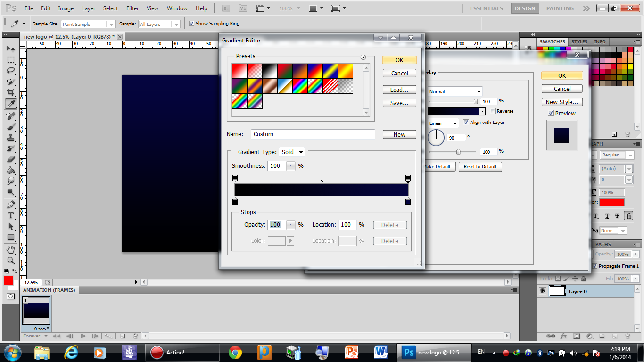Click the Load... button in Gradient Editor

point(399,90)
